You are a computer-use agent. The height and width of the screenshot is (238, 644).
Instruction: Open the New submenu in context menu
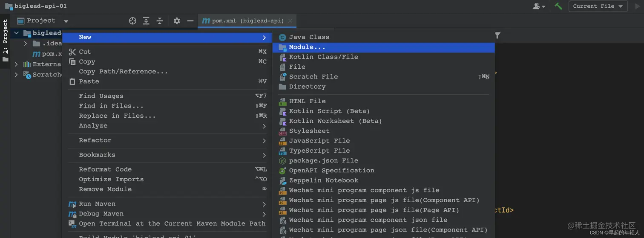167,37
